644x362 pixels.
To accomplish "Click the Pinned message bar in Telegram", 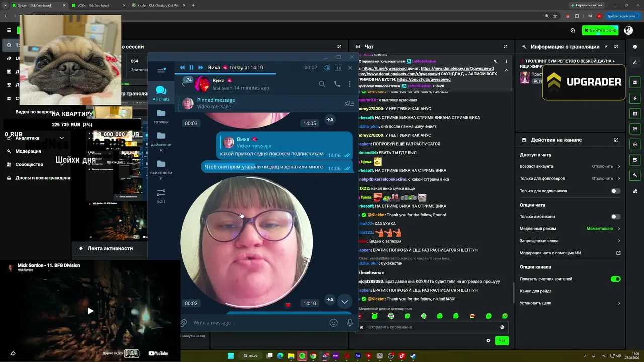I will [266, 103].
